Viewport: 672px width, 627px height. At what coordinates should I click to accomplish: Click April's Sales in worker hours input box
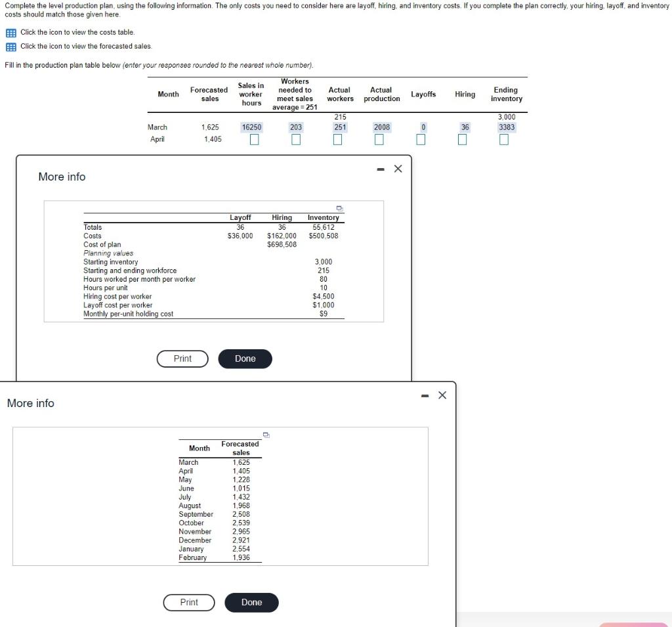point(253,139)
